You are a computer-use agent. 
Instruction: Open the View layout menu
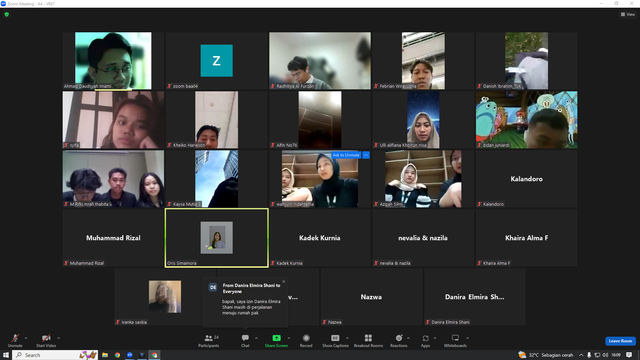pos(628,14)
